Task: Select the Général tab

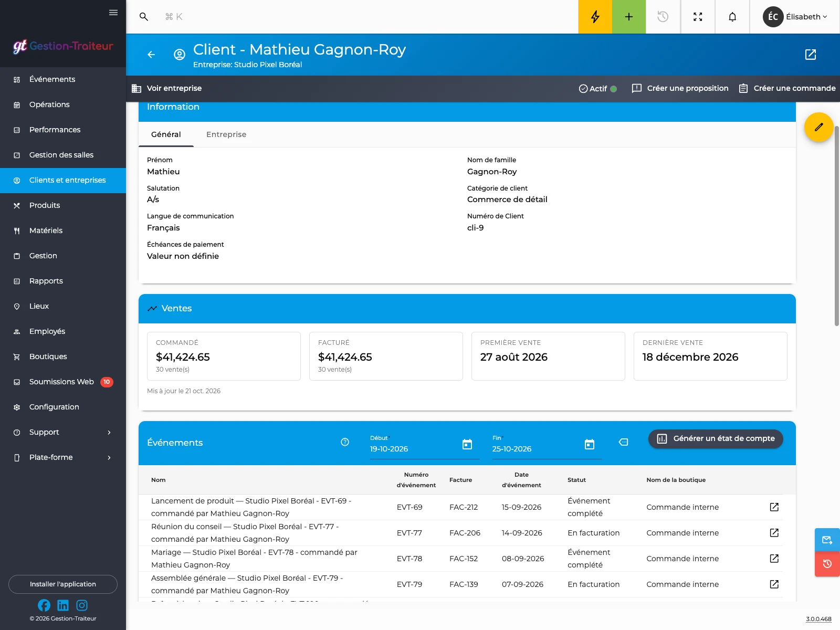Action: click(x=166, y=134)
